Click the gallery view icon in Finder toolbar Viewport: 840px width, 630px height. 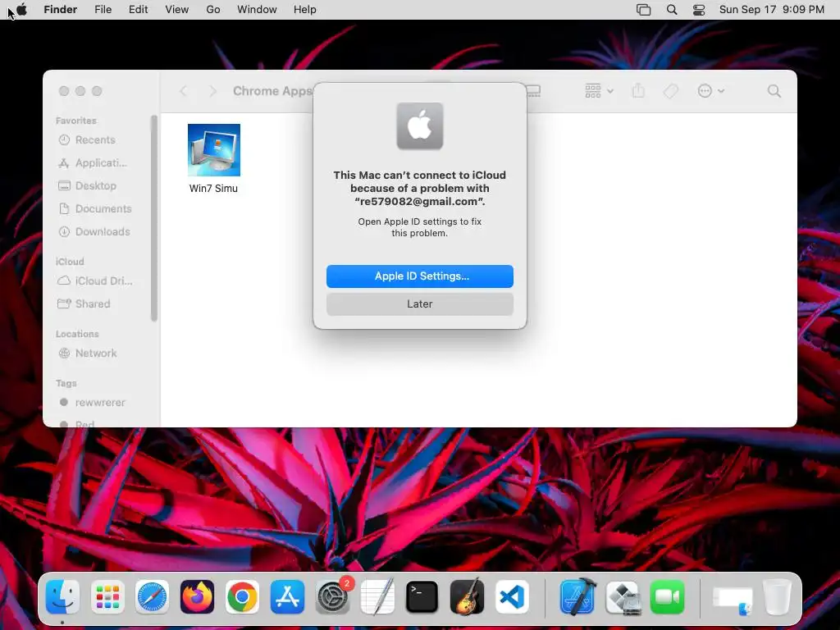click(x=533, y=91)
